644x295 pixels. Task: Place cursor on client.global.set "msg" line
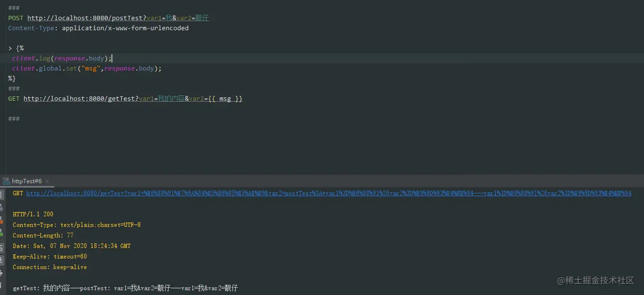click(x=87, y=68)
